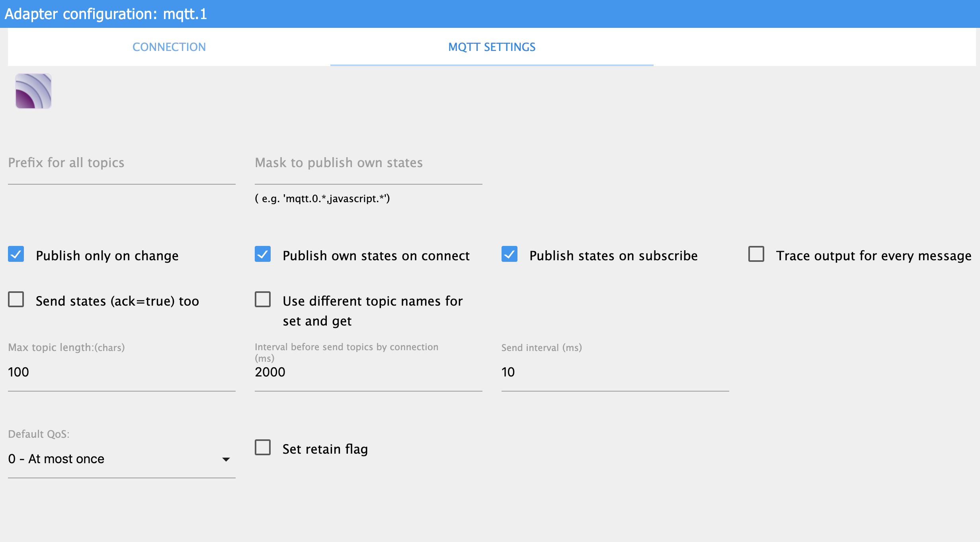The width and height of the screenshot is (980, 542).
Task: Check Send states (ack=true) too
Action: point(16,300)
